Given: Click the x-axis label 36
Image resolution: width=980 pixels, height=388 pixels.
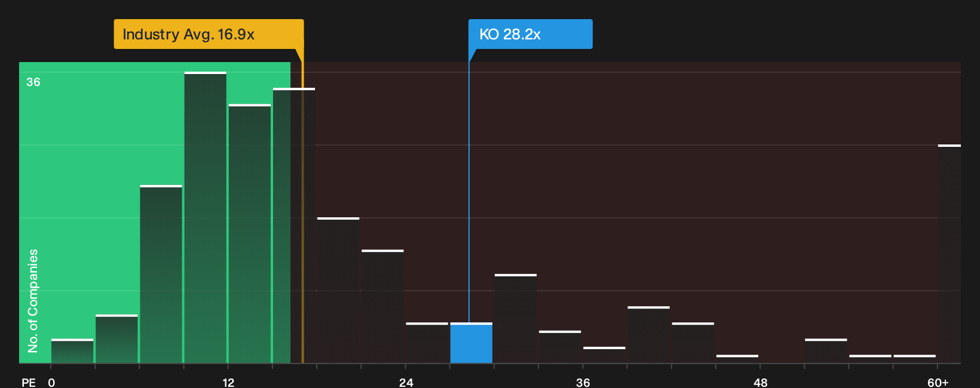Looking at the screenshot, I should pos(583,382).
